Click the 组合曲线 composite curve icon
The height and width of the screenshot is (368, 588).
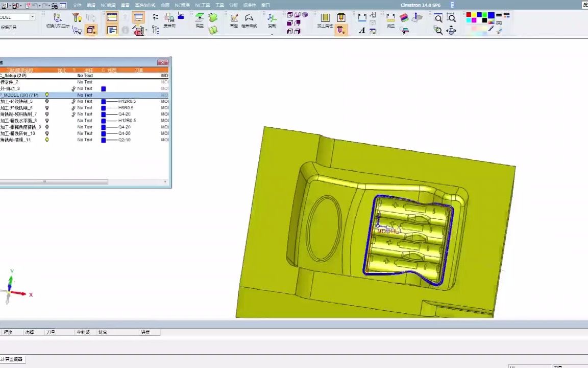[249, 20]
